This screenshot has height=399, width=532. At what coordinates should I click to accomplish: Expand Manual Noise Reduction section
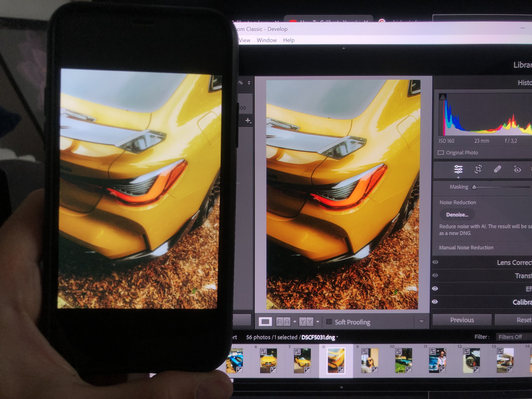tap(466, 248)
